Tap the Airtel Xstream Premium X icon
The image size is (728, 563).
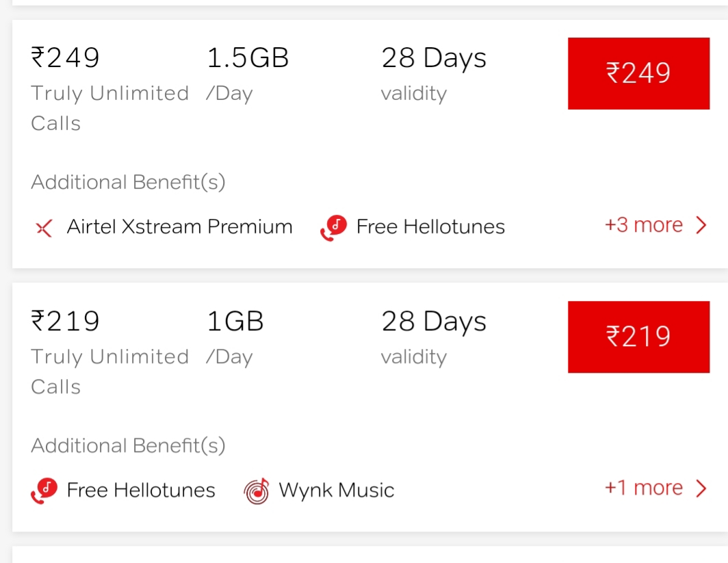44,228
